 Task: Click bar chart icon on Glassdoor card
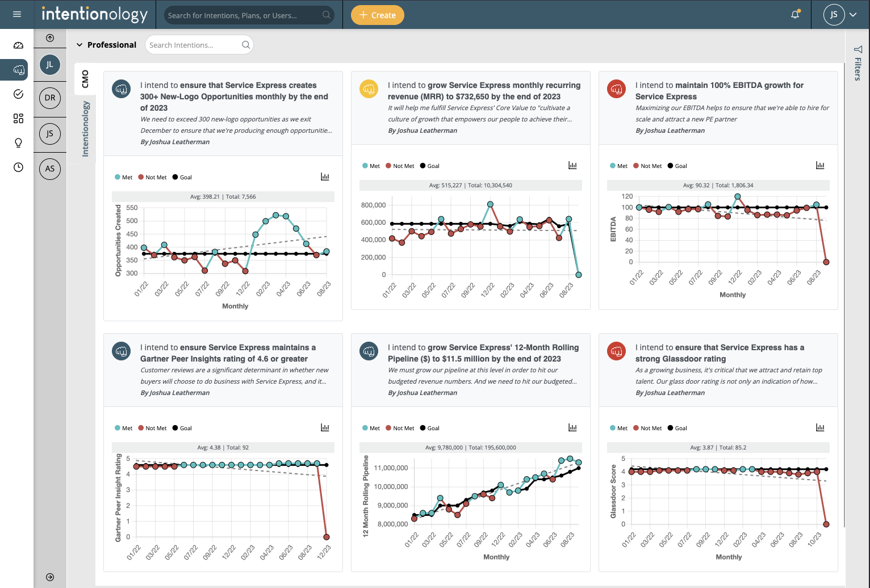[820, 427]
